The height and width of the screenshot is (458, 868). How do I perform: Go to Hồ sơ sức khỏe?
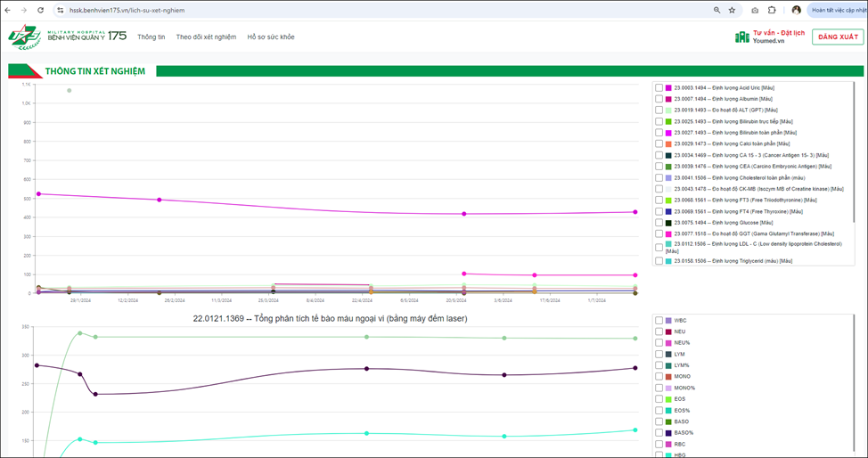270,37
